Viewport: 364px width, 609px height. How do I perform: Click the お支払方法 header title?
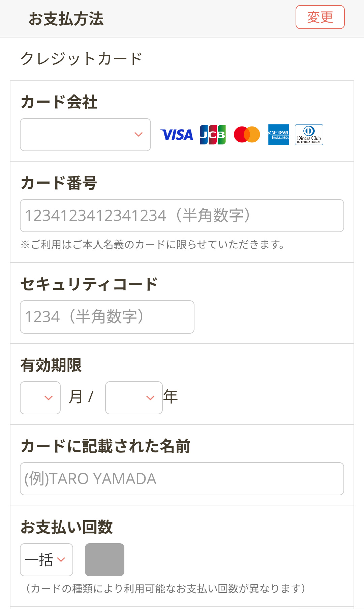pyautogui.click(x=66, y=19)
